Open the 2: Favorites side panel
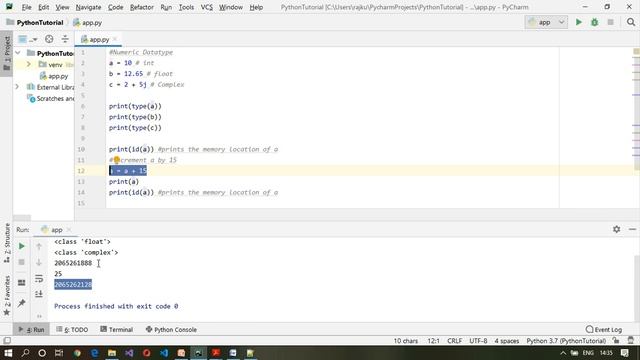Screen dimensions: 640x360 (7, 295)
